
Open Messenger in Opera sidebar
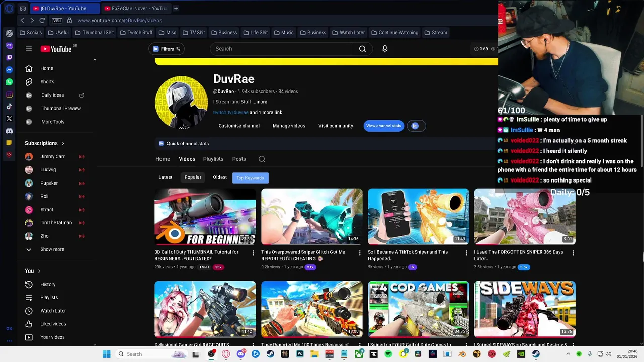click(9, 70)
